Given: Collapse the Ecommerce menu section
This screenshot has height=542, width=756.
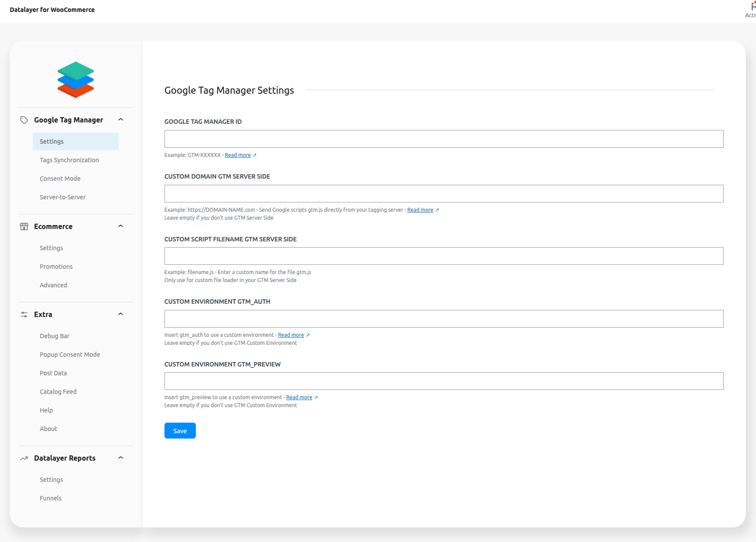Looking at the screenshot, I should 121,226.
